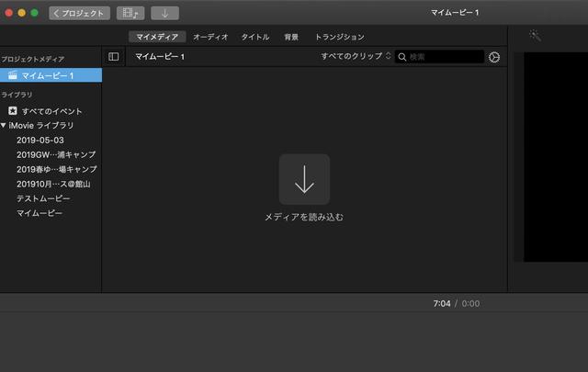Viewport: 588px width, 372px height.
Task: Click the 7:04 timecode display
Action: [x=442, y=304]
